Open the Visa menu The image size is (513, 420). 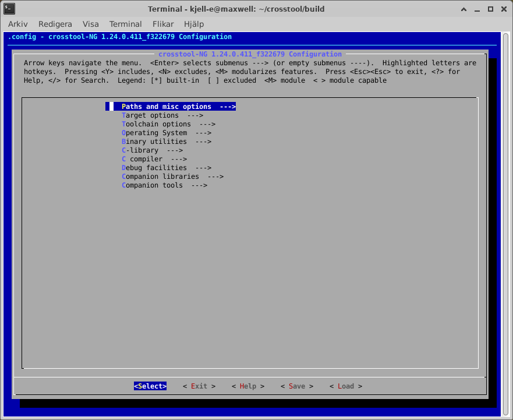coord(91,24)
